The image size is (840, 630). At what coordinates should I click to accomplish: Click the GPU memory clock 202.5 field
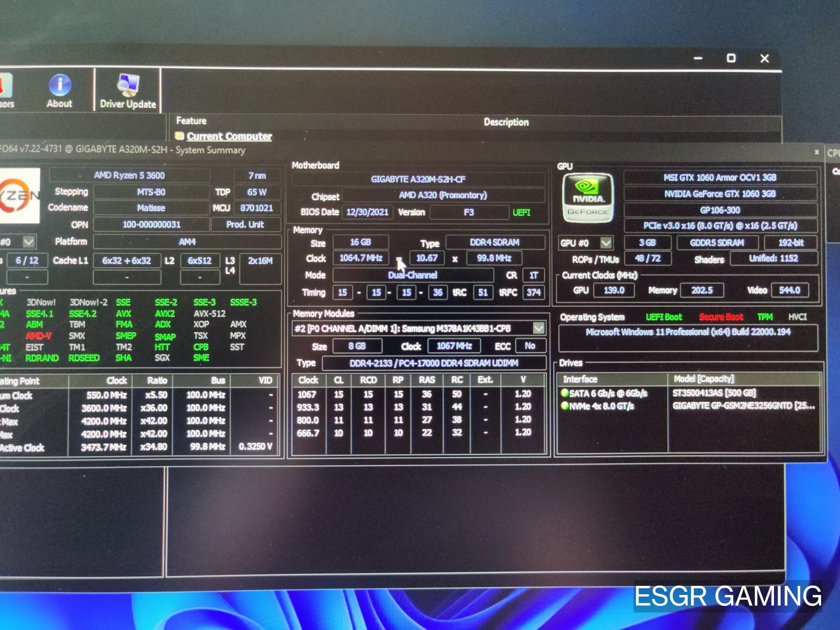pyautogui.click(x=702, y=291)
